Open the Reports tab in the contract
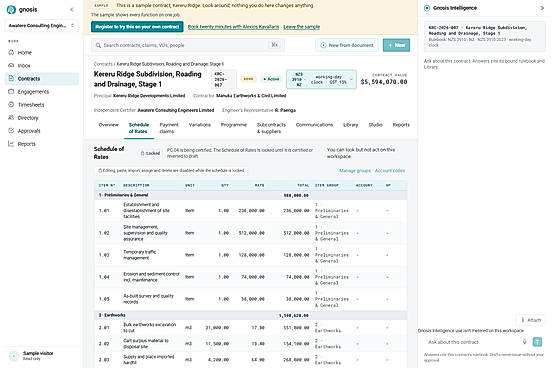 click(401, 125)
